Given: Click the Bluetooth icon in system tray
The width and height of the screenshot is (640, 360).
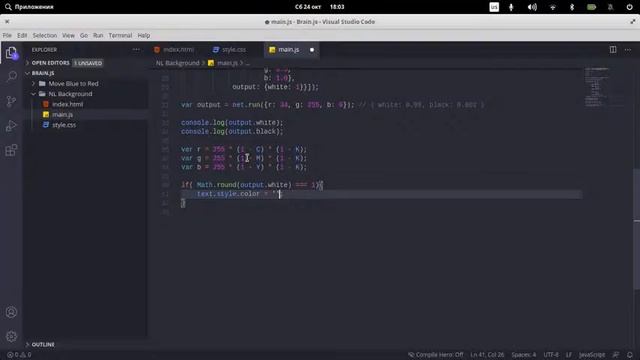Looking at the screenshot, I should pos(572,7).
